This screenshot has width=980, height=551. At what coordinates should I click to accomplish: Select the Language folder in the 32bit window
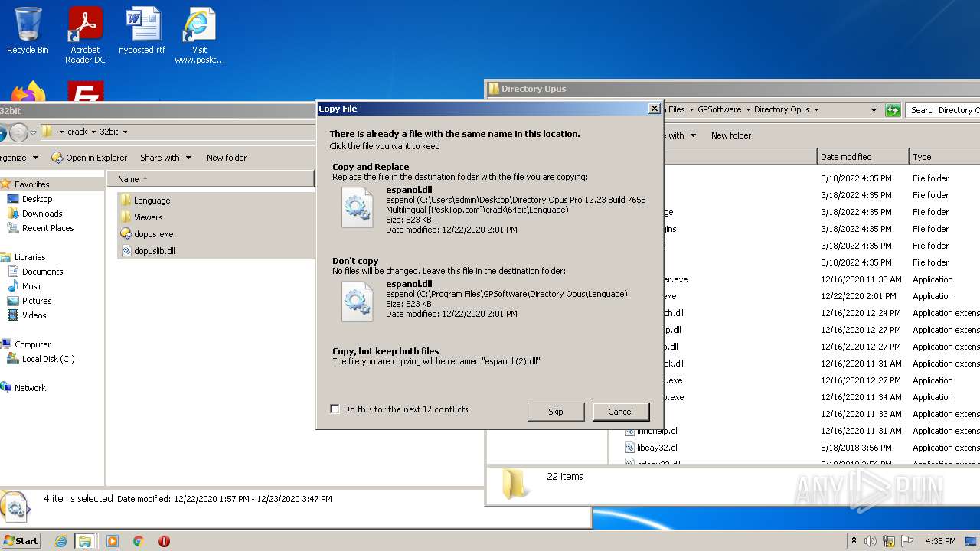tap(152, 201)
